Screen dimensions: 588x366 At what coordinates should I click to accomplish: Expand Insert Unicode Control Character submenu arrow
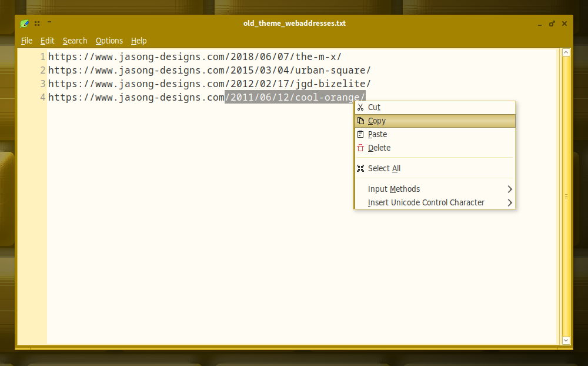pyautogui.click(x=510, y=202)
